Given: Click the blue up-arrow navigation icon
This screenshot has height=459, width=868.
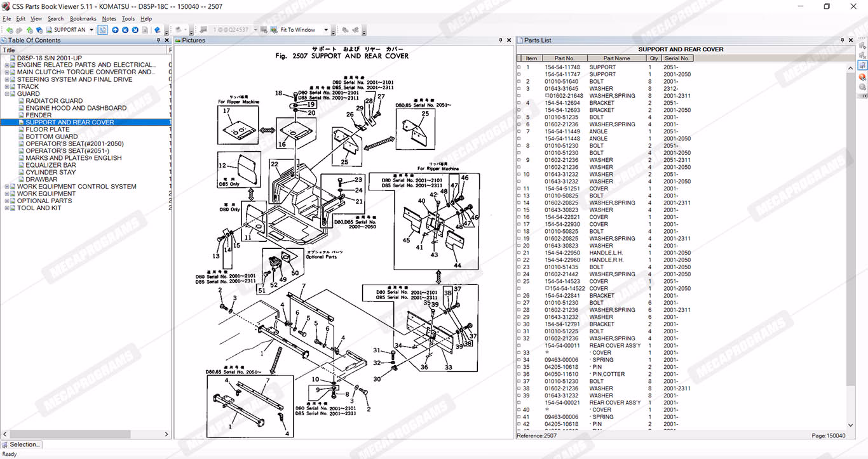Looking at the screenshot, I should tap(115, 30).
